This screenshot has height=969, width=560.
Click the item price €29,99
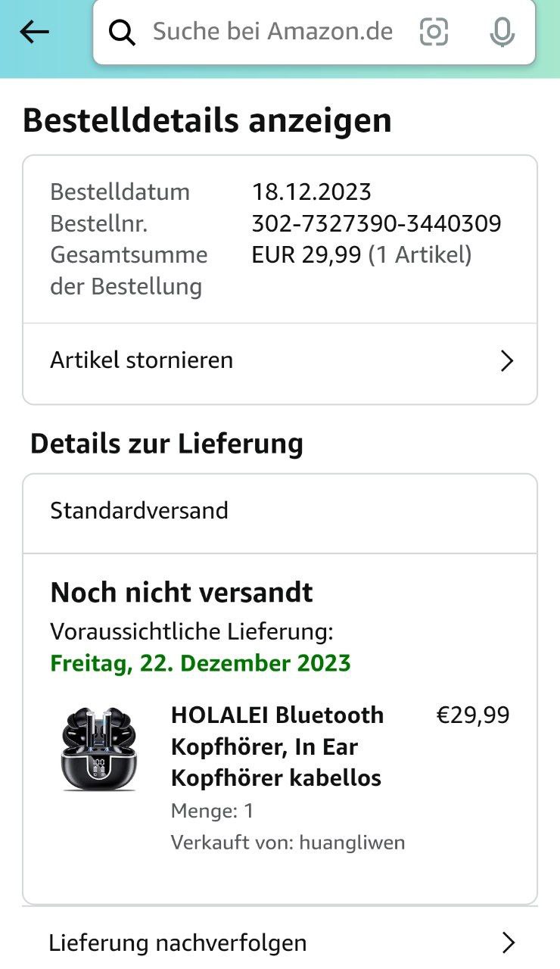[x=473, y=715]
